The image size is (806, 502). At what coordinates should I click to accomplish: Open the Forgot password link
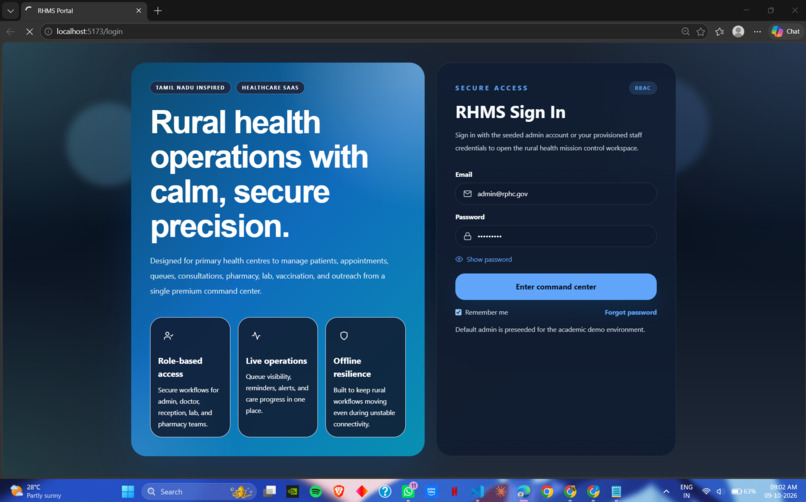click(630, 312)
